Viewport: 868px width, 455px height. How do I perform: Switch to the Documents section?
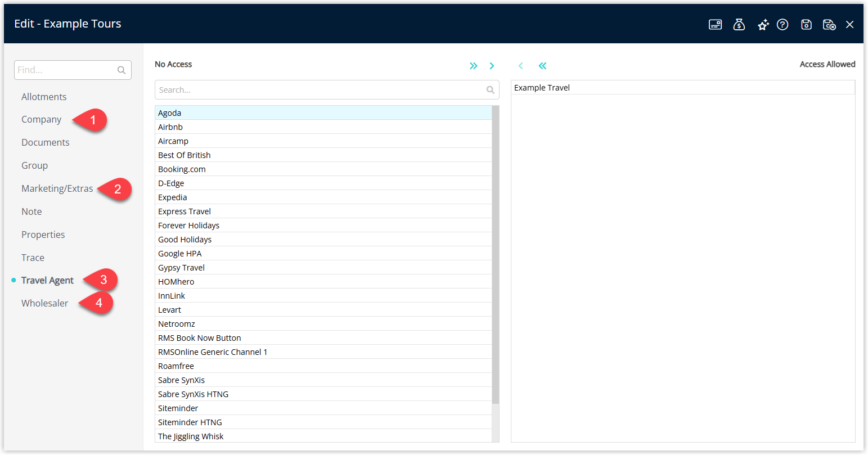46,142
